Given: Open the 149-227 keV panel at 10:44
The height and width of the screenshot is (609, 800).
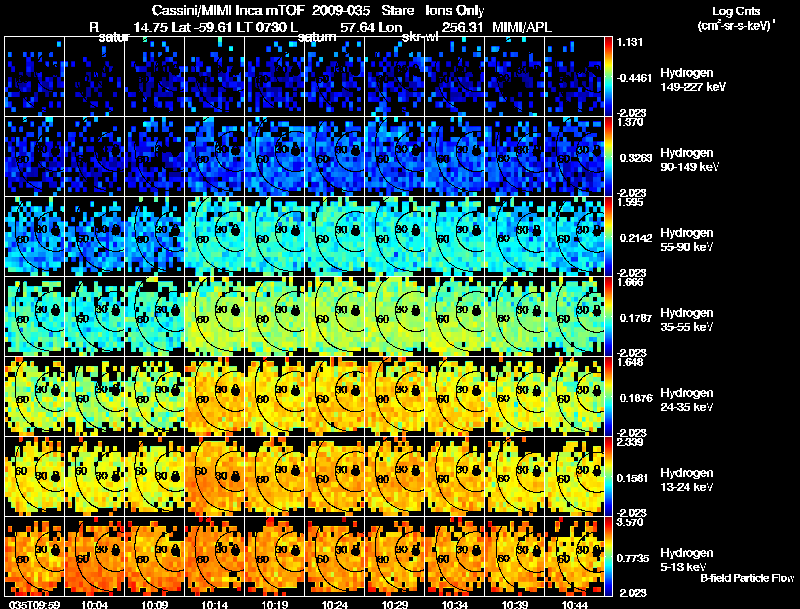Looking at the screenshot, I should click(575, 77).
